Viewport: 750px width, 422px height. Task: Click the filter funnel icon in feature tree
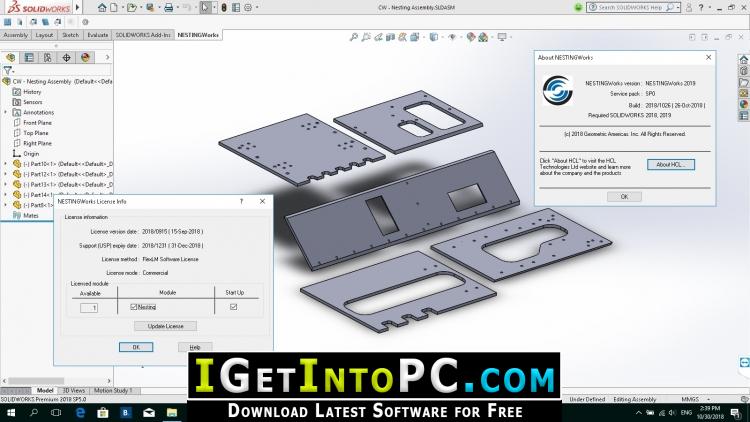(7, 70)
